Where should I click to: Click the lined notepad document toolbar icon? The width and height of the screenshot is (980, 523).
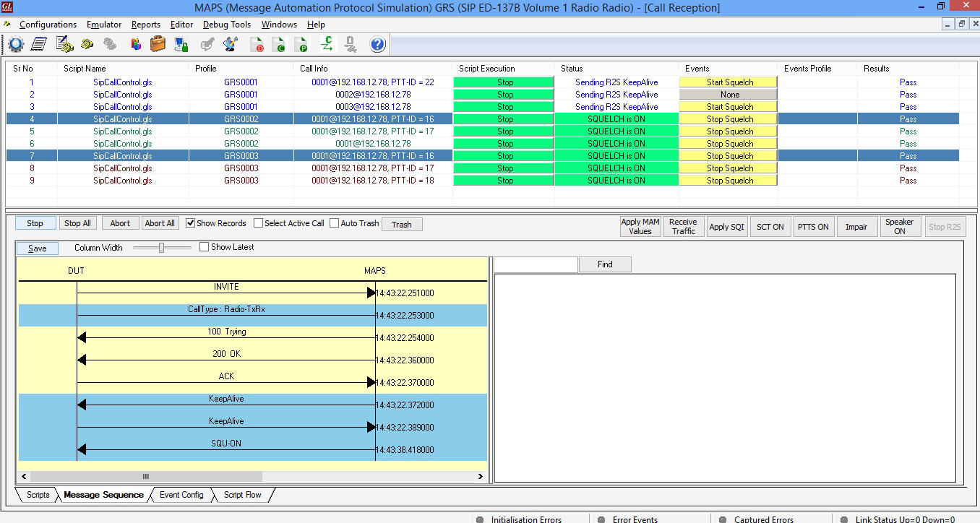tap(39, 45)
